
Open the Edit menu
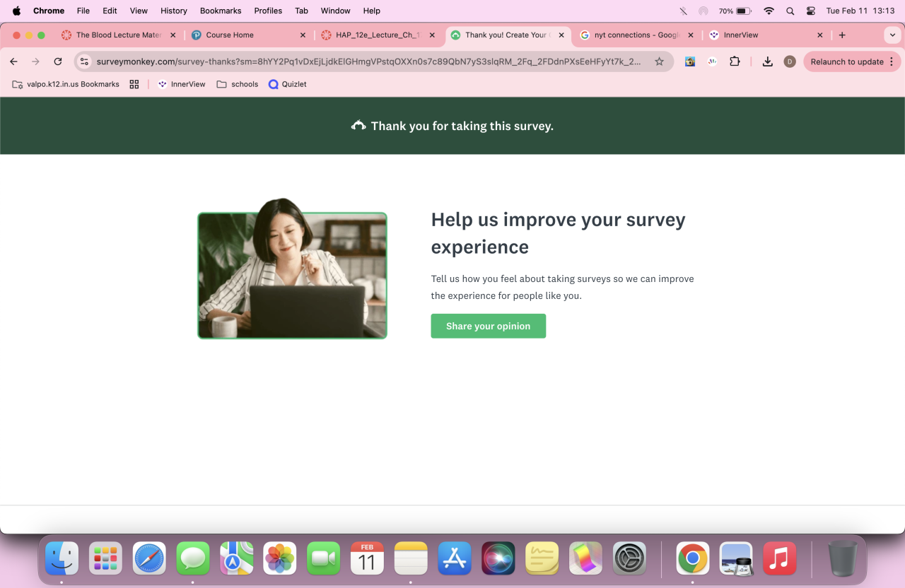tap(110, 11)
